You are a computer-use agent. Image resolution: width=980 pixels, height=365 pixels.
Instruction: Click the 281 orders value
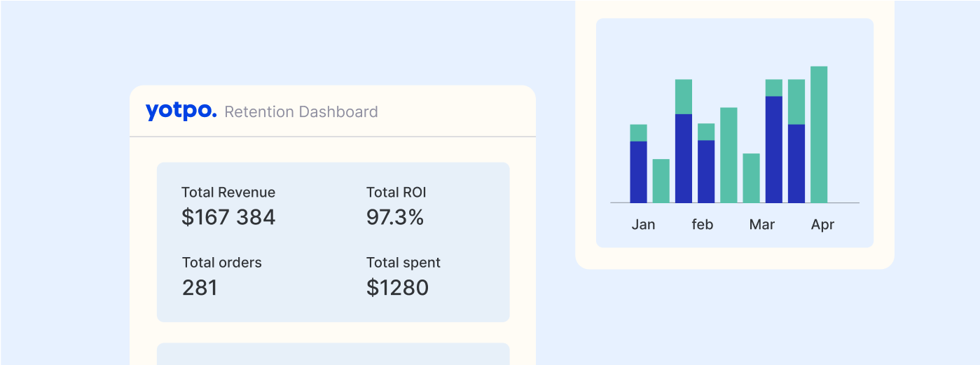pyautogui.click(x=200, y=288)
